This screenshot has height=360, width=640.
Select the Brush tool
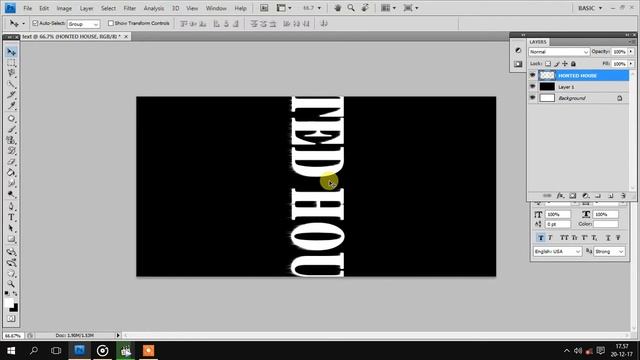(11, 129)
